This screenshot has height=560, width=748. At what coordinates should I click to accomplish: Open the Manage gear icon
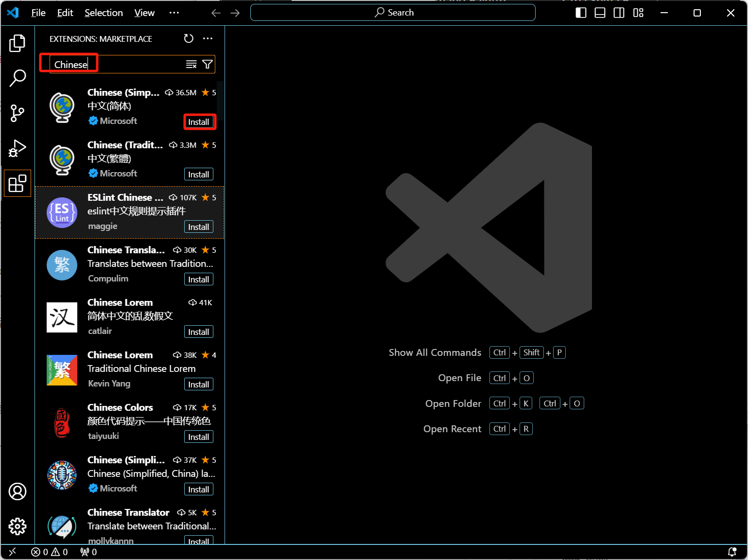pyautogui.click(x=17, y=526)
